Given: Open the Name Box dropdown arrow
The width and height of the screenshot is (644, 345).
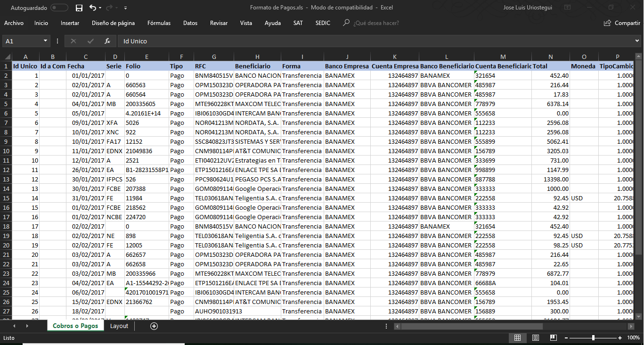Looking at the screenshot, I should coord(45,41).
